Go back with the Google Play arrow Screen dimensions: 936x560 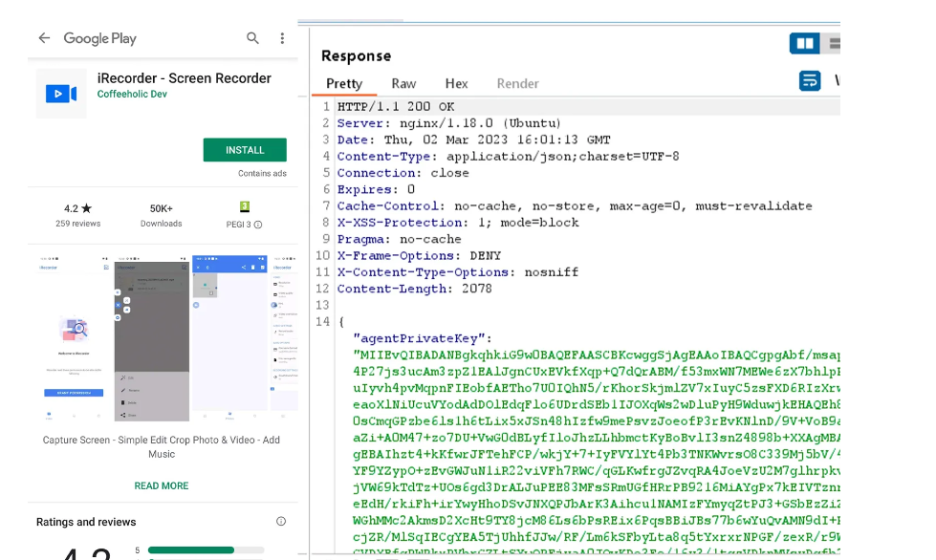(44, 38)
